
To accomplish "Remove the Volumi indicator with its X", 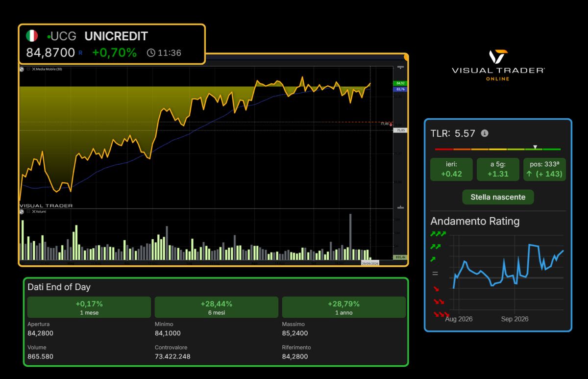I will click(x=34, y=212).
